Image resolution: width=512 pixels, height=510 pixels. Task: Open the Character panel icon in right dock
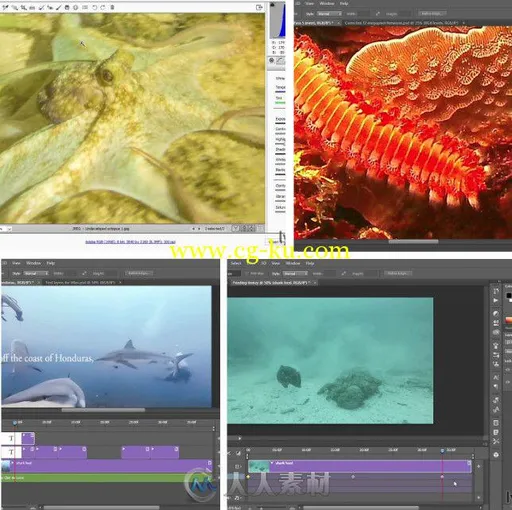pos(496,377)
